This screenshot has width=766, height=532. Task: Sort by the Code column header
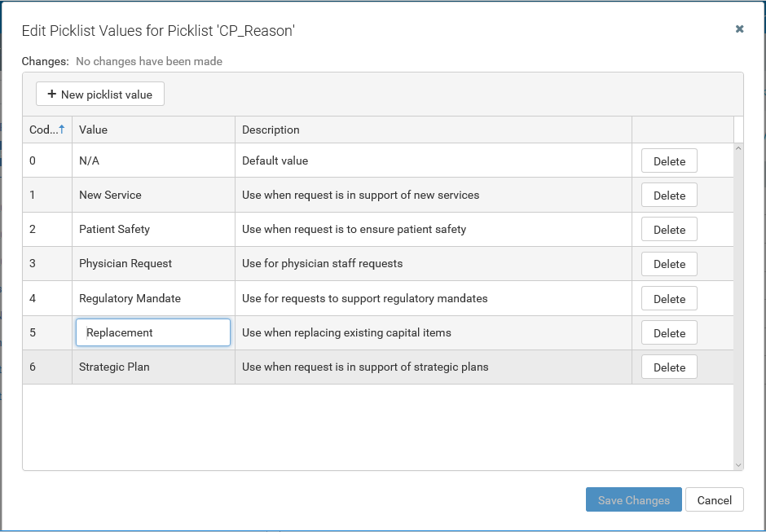pos(46,130)
